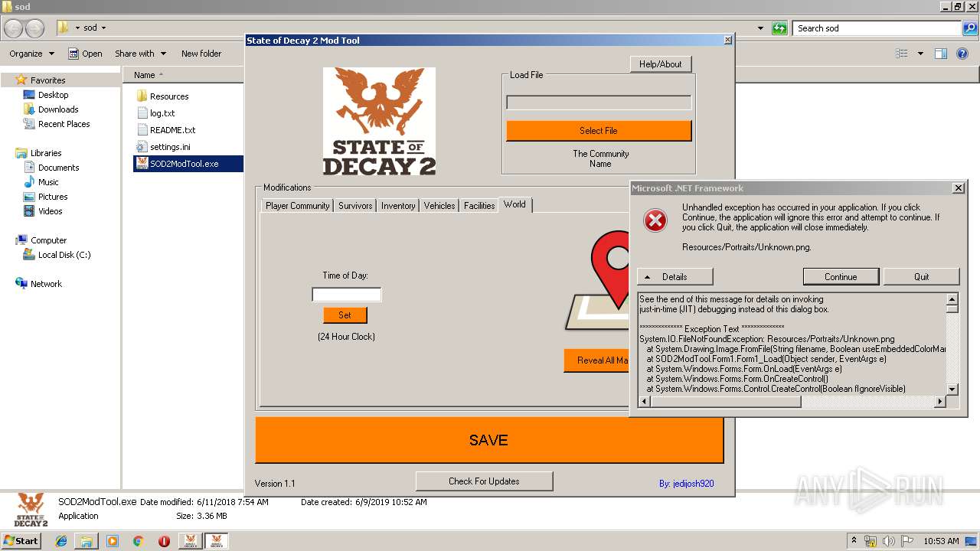Open Downloads in navigation pane

58,109
